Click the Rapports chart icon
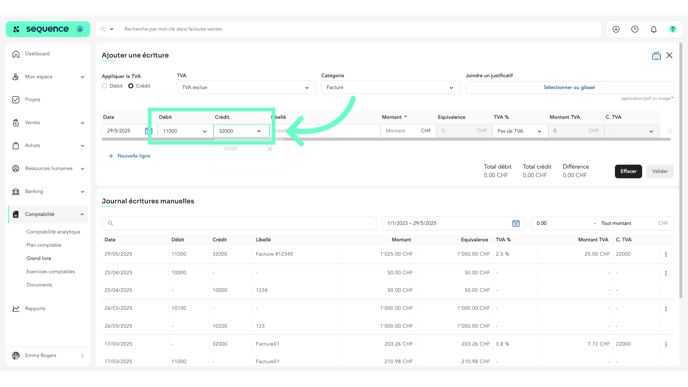The image size is (688, 387). [x=16, y=308]
